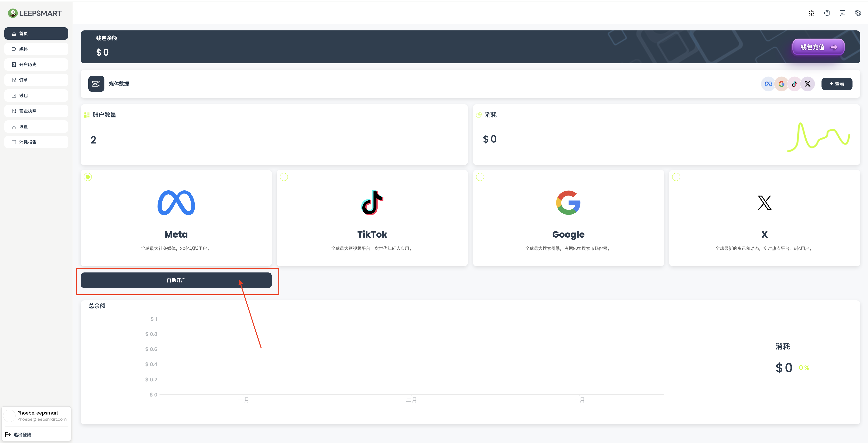Open 开户历史 in the sidebar
This screenshot has width=868, height=443.
(36, 64)
